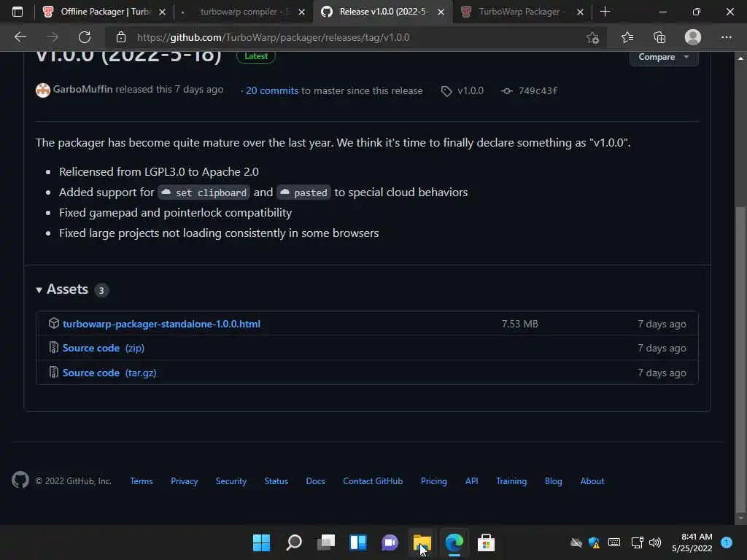Click Microsoft Edge taskbar icon
The image size is (747, 560).
point(454,542)
